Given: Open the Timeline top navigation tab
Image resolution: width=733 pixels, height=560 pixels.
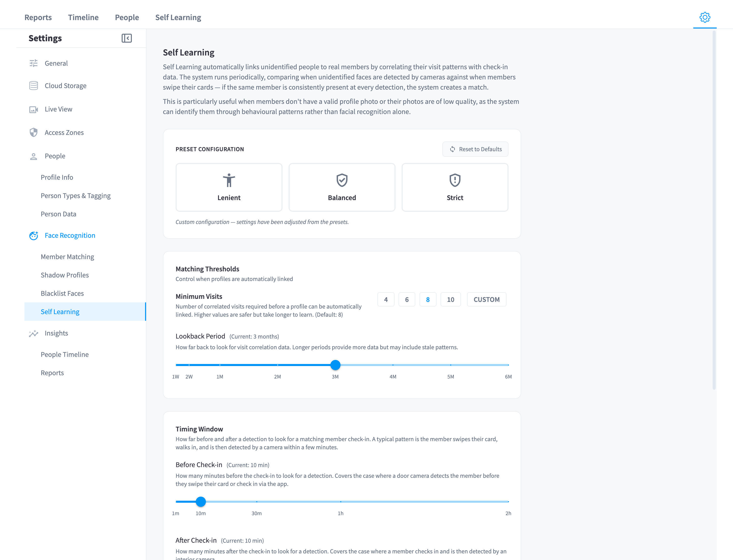Looking at the screenshot, I should [x=83, y=17].
